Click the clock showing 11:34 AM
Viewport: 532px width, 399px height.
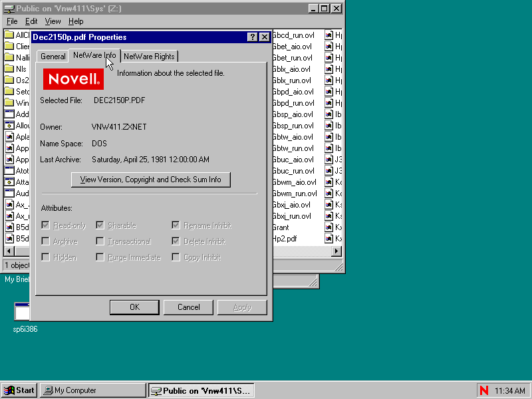509,391
